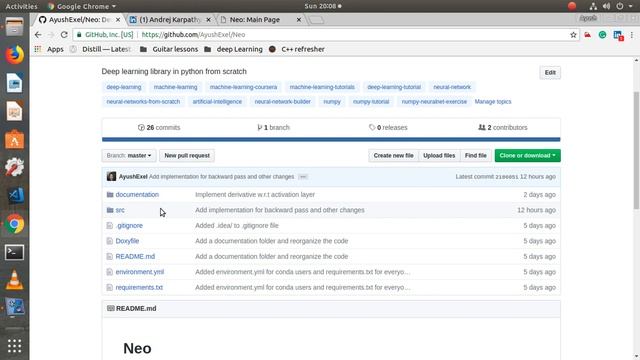Image resolution: width=640 pixels, height=360 pixels.
Task: Click the page vertical scrollbar
Action: (636, 150)
